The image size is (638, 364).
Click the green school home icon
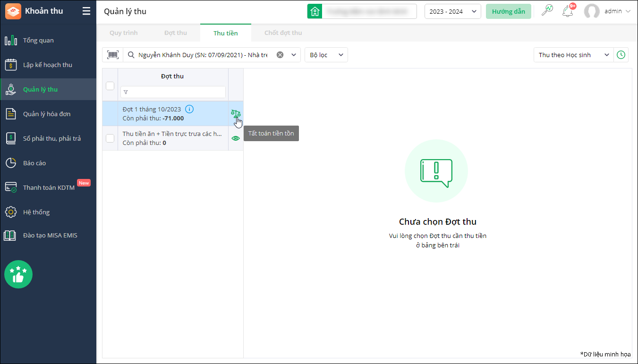(315, 11)
